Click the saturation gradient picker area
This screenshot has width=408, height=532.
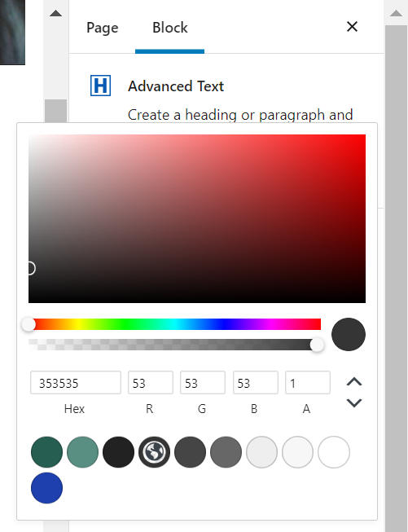[x=197, y=218]
